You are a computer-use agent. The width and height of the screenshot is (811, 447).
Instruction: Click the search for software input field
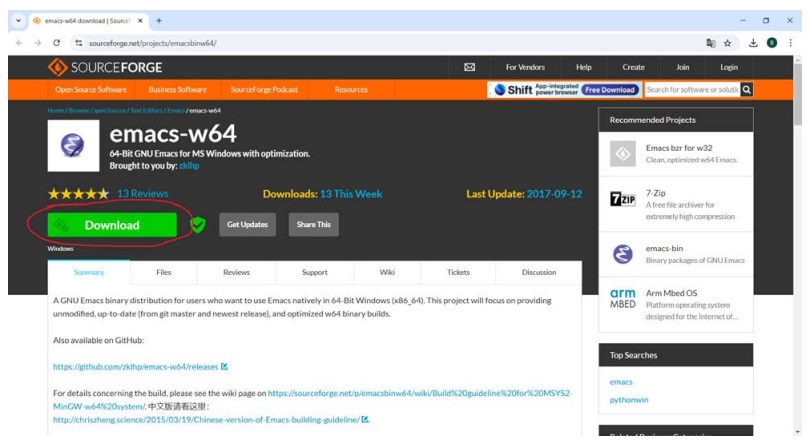691,89
